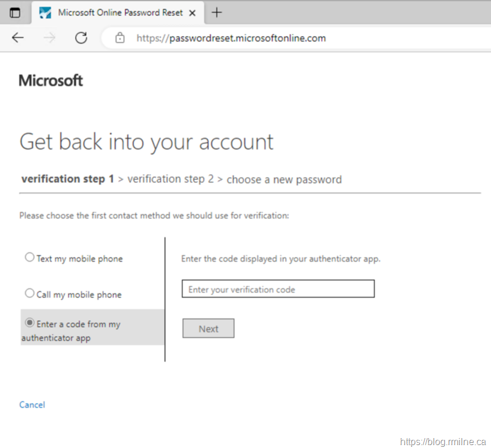
Task: Click the Cancel link
Action: (32, 405)
